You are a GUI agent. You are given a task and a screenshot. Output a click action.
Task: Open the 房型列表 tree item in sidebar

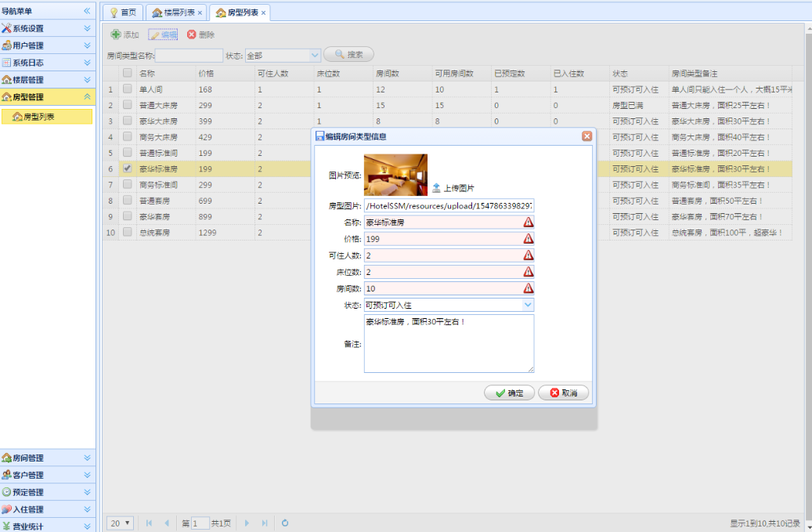click(47, 117)
